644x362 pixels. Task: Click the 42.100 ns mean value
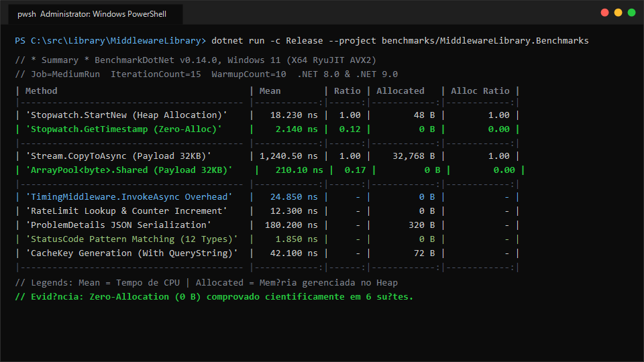point(294,253)
